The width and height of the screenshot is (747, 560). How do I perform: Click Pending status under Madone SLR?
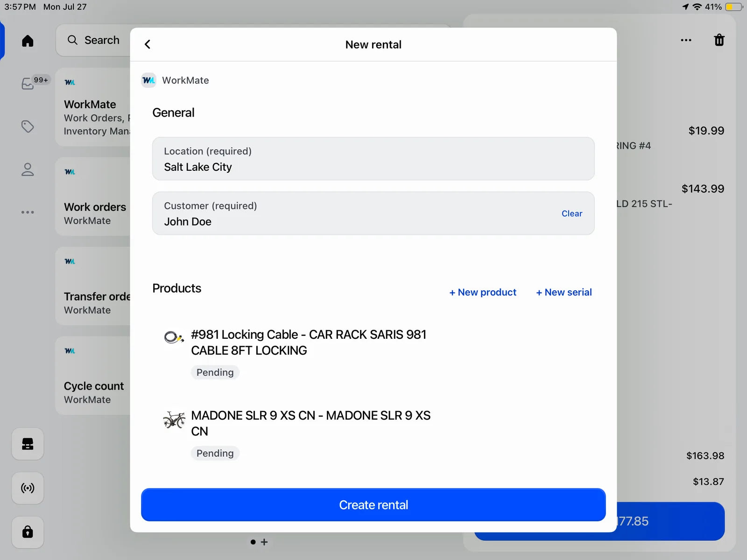tap(215, 453)
